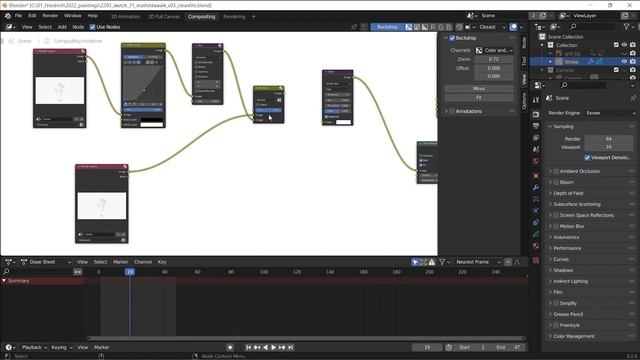Screen dimensions: 640x360
Task: Click dope sheet channel search magnifier
Action: click(6, 271)
